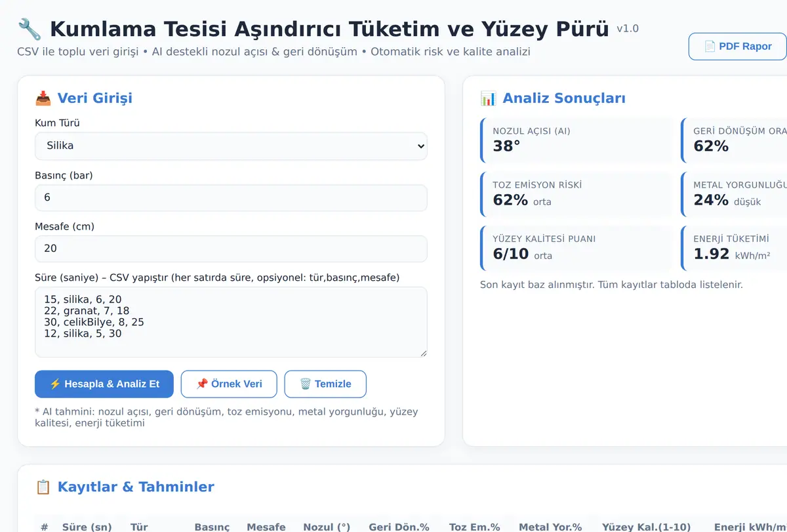This screenshot has width=787, height=532.
Task: Click the Enerji Tüketimi 1.92 kWh/m² card
Action: 734,248
